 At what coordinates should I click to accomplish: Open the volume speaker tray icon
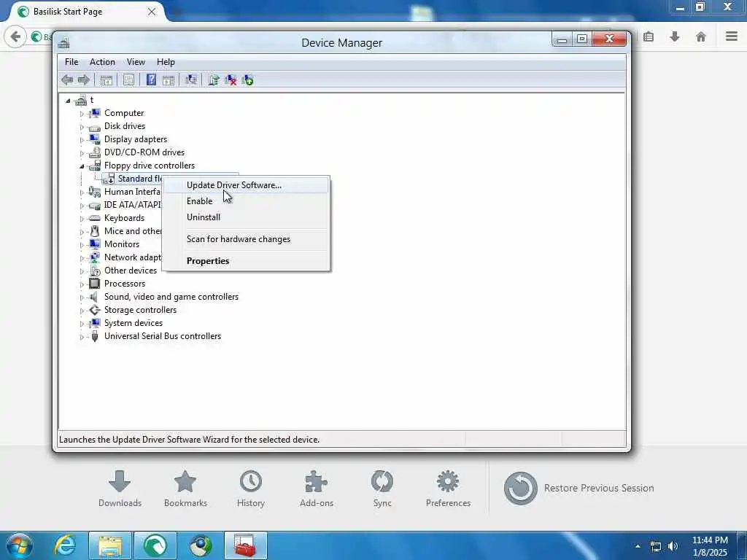point(673,546)
